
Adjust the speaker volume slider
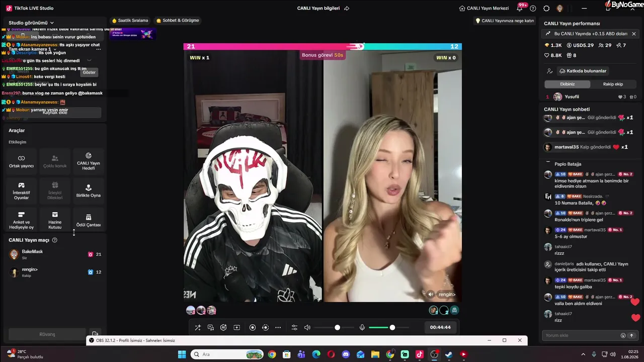click(335, 328)
